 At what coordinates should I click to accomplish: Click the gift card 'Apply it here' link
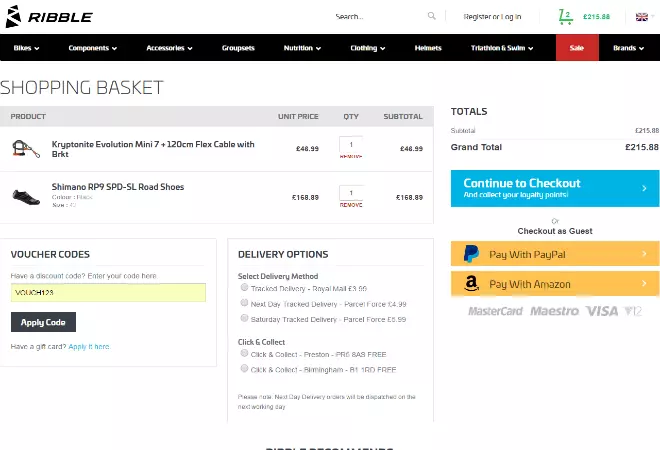point(89,346)
